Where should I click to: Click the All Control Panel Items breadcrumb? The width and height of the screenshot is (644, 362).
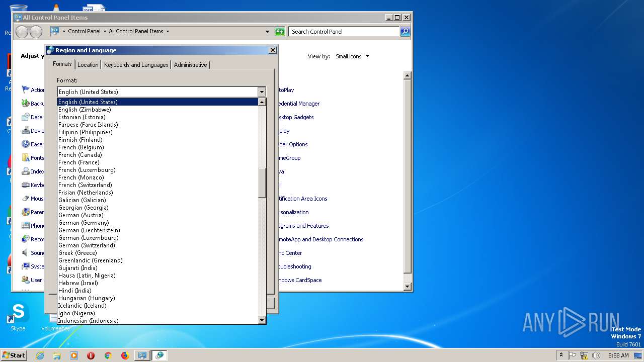[x=136, y=31]
